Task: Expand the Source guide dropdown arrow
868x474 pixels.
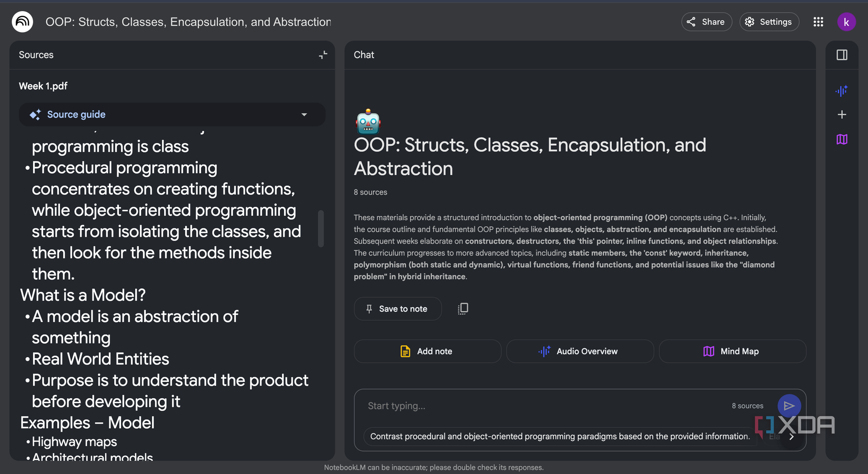Action: 304,115
